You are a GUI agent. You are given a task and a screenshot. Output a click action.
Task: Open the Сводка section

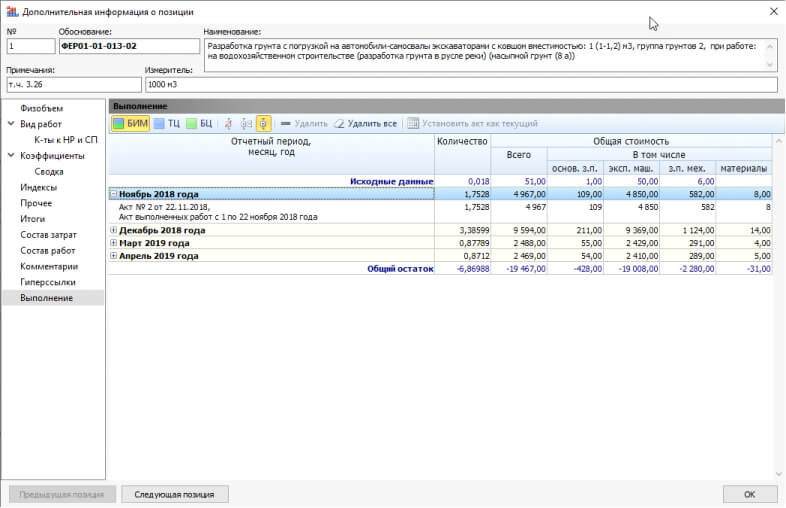click(x=49, y=172)
